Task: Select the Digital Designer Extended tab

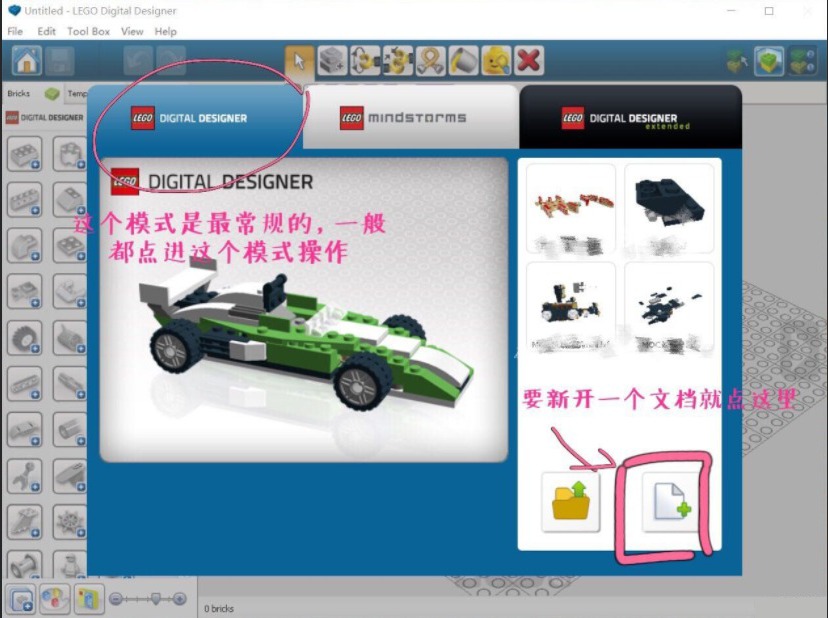Action: click(x=630, y=119)
